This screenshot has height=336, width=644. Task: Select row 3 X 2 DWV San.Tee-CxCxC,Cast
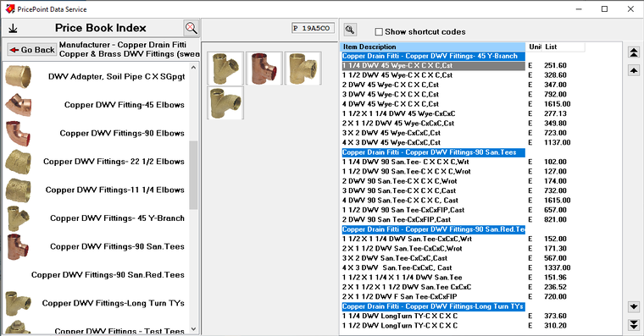(x=433, y=258)
